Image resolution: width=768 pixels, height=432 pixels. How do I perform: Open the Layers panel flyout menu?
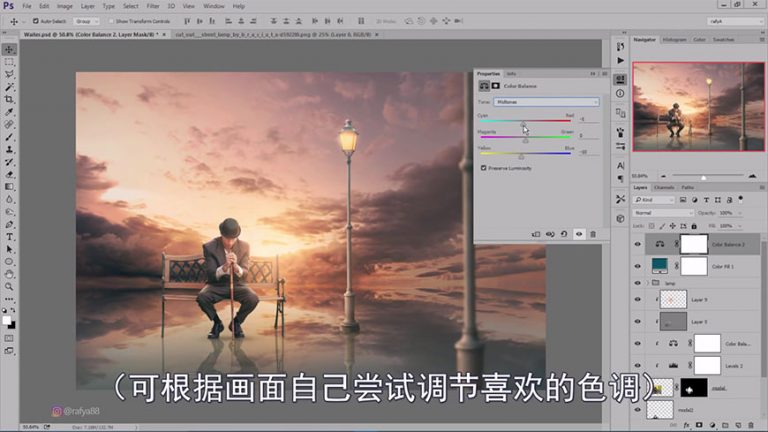pyautogui.click(x=762, y=188)
